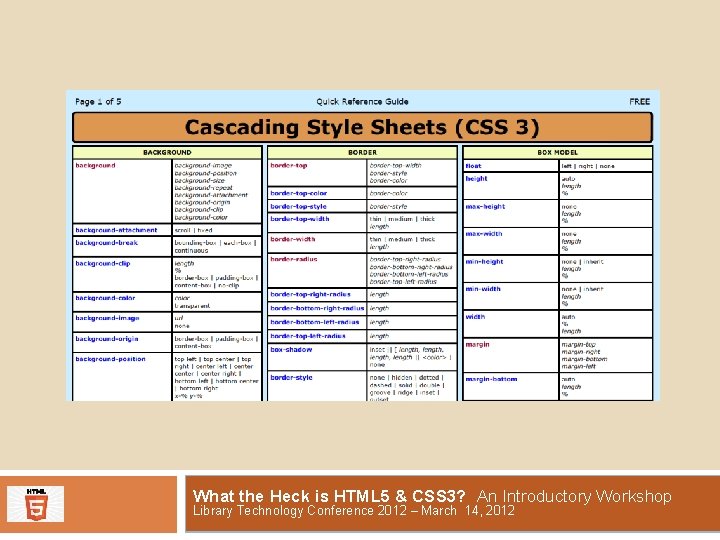Click the 'BACKGROUND' column header
Image resolution: width=720 pixels, height=540 pixels.
(x=167, y=152)
